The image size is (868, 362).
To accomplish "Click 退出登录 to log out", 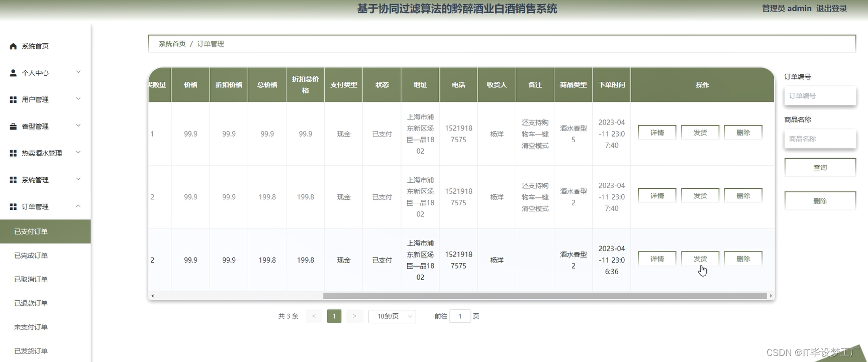I will 831,9.
